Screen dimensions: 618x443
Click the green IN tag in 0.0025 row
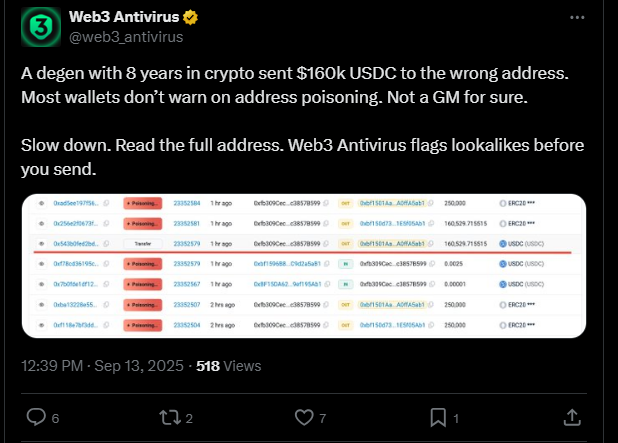(344, 264)
